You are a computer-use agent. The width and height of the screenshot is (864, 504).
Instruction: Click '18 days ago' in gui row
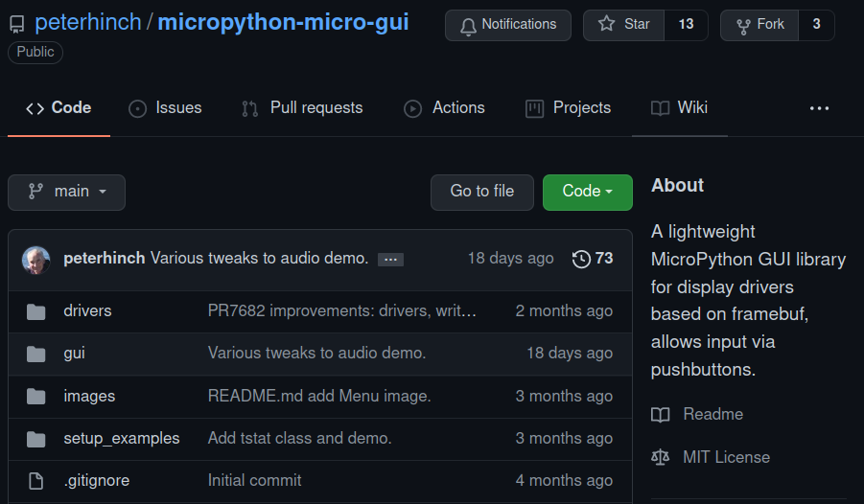(x=570, y=353)
